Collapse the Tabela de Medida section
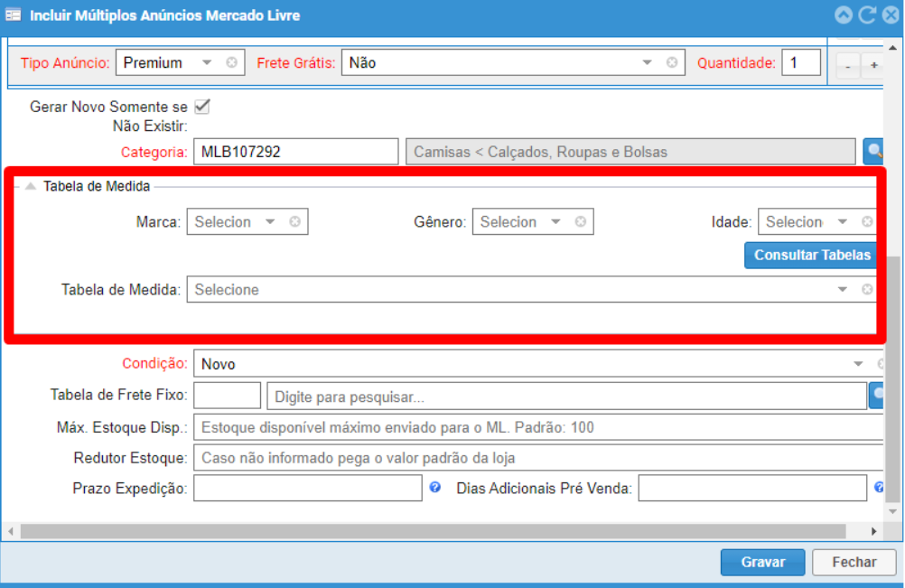This screenshot has width=905, height=588. click(31, 186)
